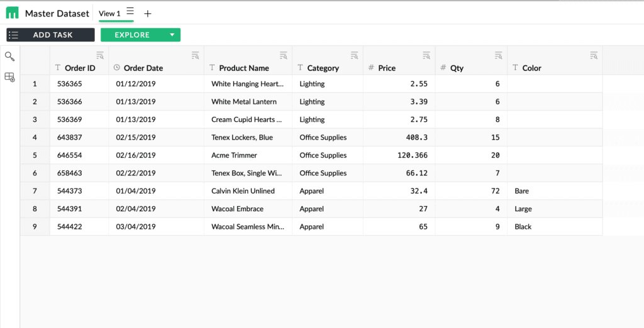
Task: Click quantity cell 72
Action: 471,191
